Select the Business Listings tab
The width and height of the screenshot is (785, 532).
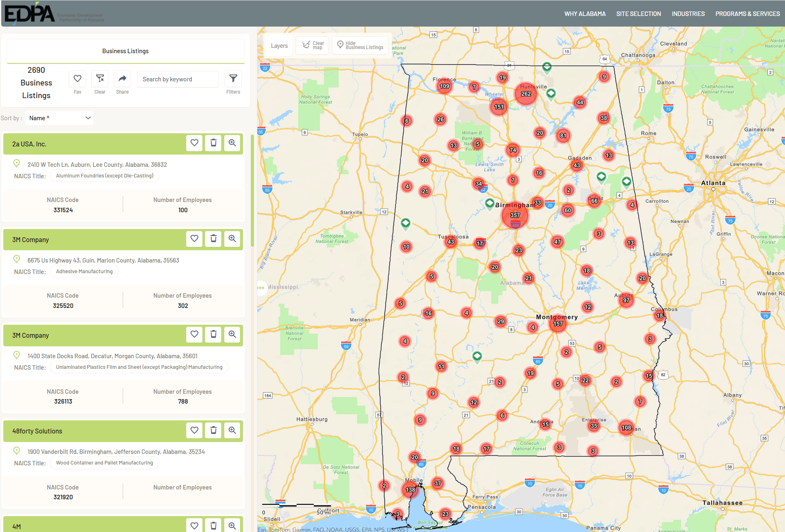click(125, 51)
